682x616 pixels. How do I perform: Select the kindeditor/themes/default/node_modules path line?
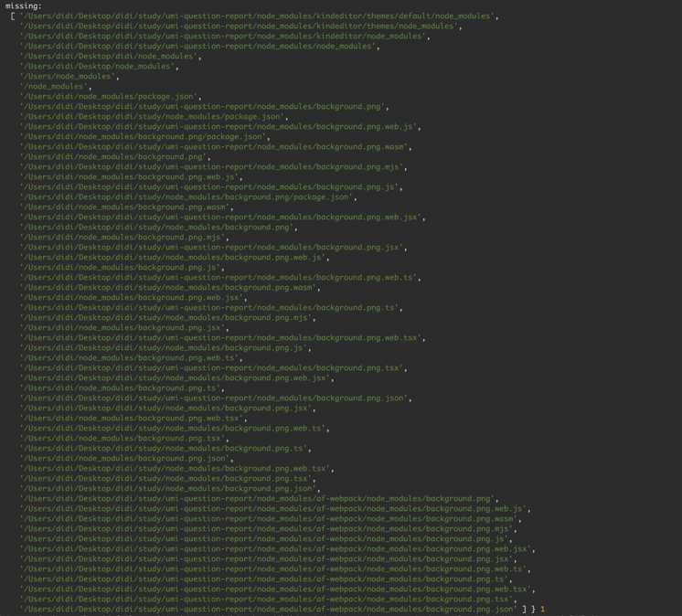[260, 16]
